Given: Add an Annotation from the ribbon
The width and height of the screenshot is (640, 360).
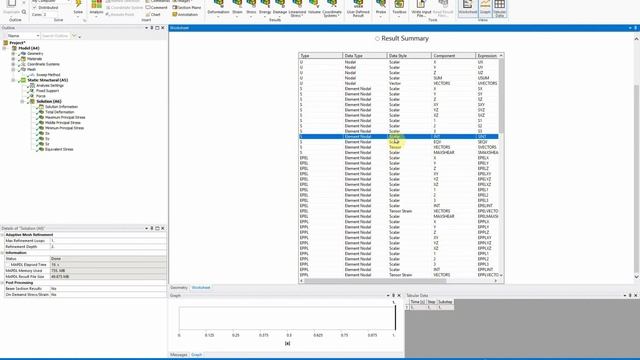Looking at the screenshot, I should pyautogui.click(x=185, y=14).
